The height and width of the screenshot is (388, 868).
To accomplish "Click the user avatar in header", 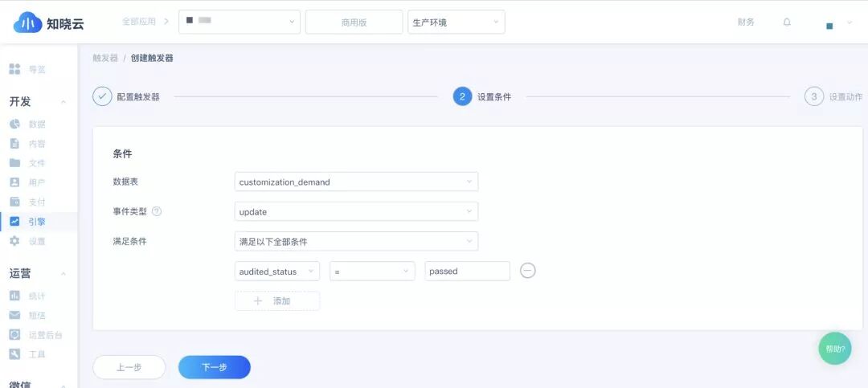I will click(829, 26).
